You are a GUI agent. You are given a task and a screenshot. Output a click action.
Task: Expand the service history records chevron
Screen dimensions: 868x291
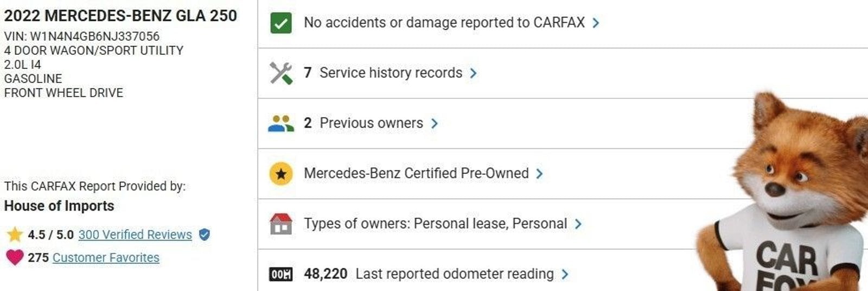point(473,73)
